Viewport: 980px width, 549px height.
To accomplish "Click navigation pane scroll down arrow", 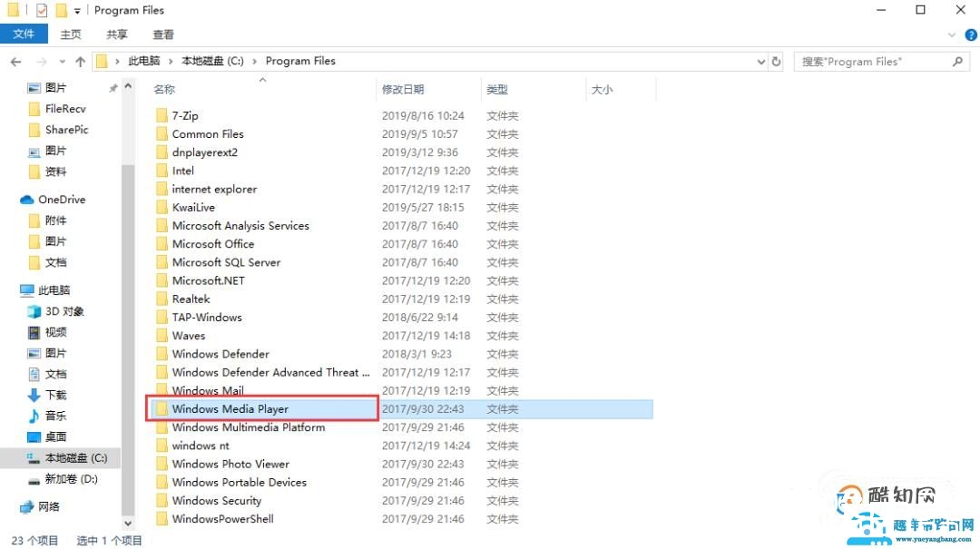I will tap(128, 524).
